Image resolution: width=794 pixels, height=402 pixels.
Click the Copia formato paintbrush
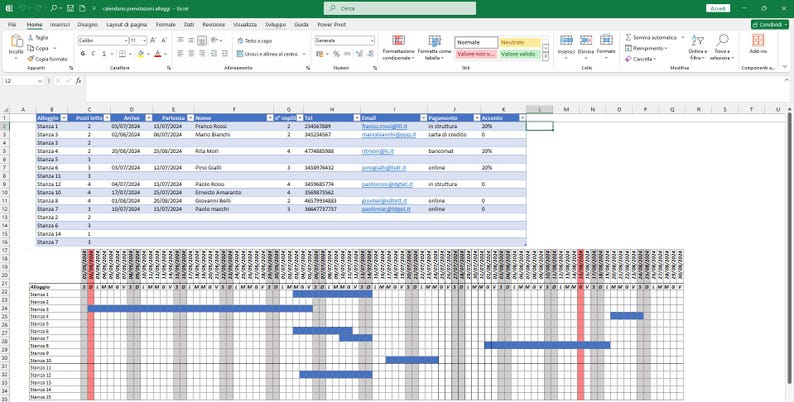(31, 59)
